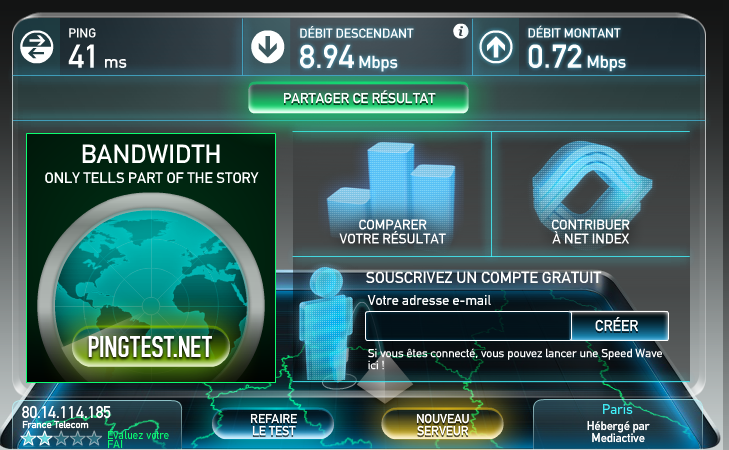Viewport: 729px width, 450px height.
Task: Open the Evaluez votre FAI link
Action: pyautogui.click(x=138, y=436)
